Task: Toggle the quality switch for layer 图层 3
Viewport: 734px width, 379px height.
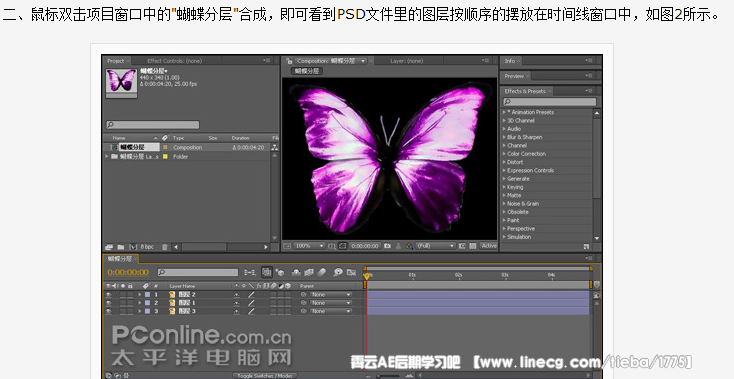Action: [251, 311]
